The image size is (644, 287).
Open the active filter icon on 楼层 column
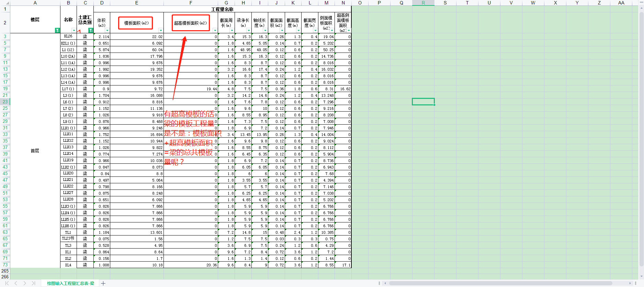click(58, 31)
